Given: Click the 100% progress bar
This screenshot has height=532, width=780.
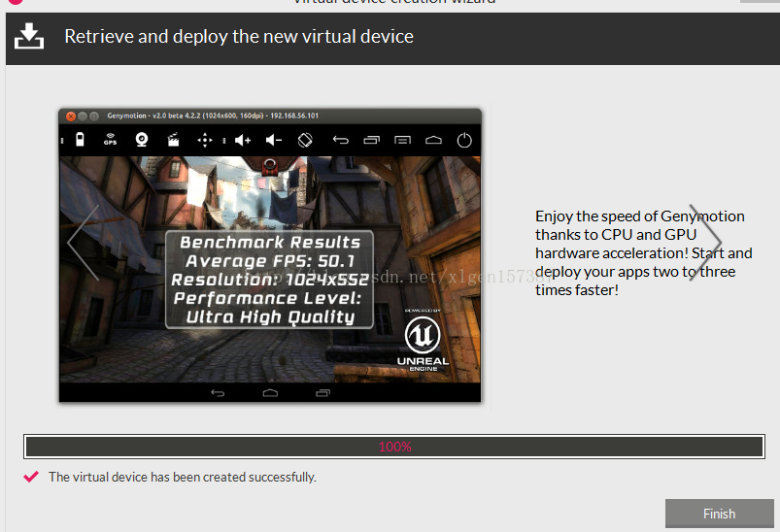Looking at the screenshot, I should click(x=393, y=447).
